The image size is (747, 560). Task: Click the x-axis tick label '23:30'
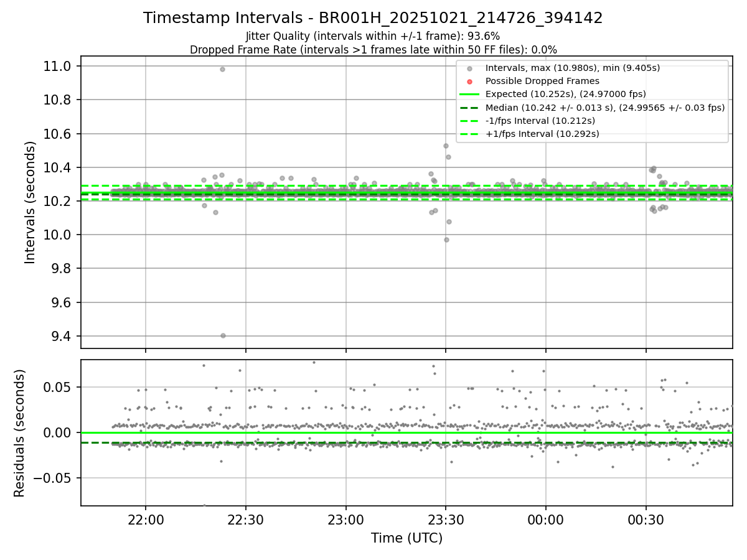446,520
